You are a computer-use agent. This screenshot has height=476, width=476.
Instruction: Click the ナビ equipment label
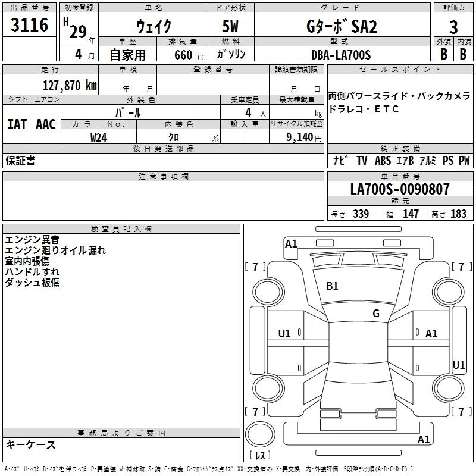click(341, 161)
